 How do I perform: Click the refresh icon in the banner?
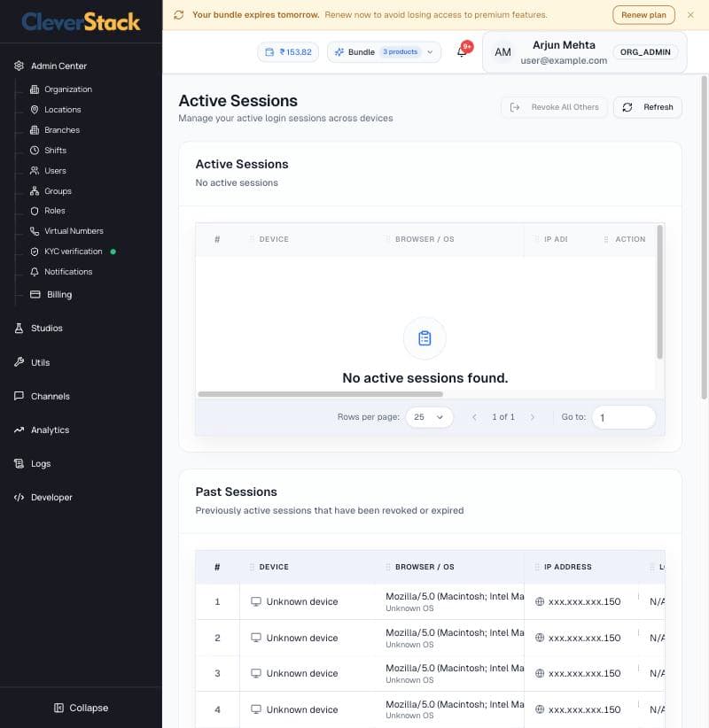[x=179, y=15]
